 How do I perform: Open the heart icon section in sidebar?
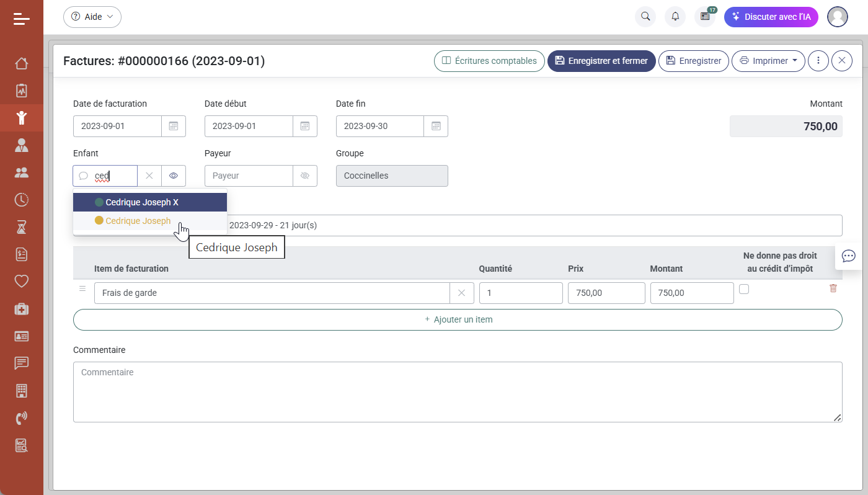click(22, 281)
